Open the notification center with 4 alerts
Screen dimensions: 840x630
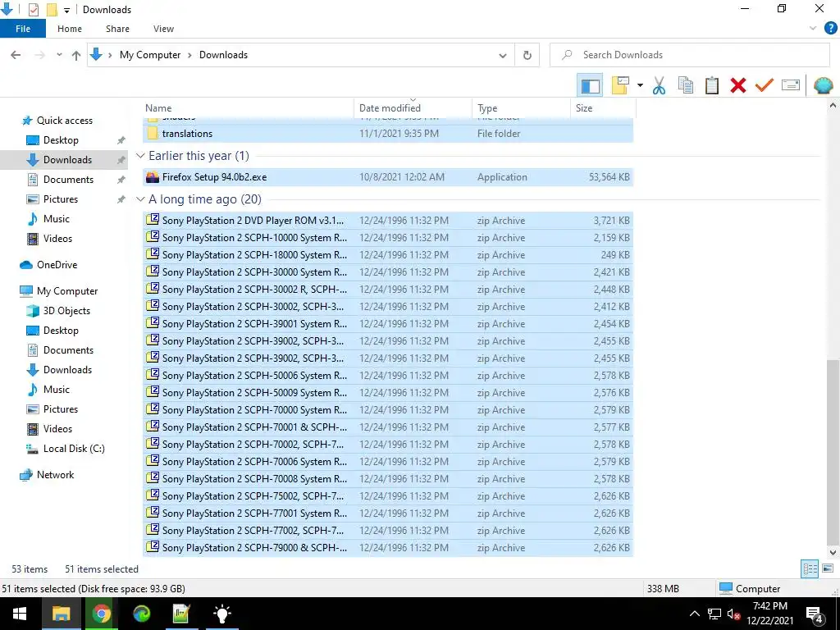coord(815,615)
